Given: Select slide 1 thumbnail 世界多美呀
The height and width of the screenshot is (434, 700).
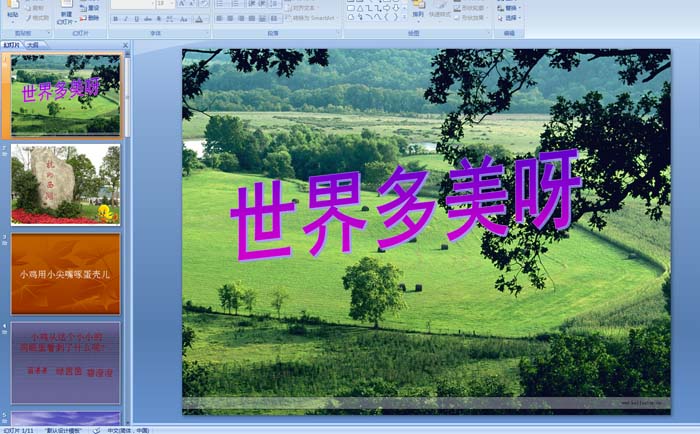Looking at the screenshot, I should tap(66, 94).
